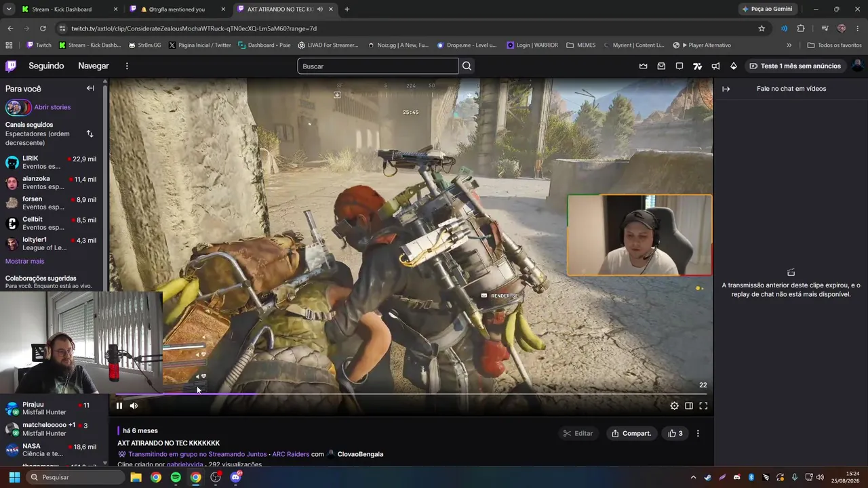Open the Twitch notifications inbox icon
Screen dimensions: 868x488
click(x=661, y=66)
